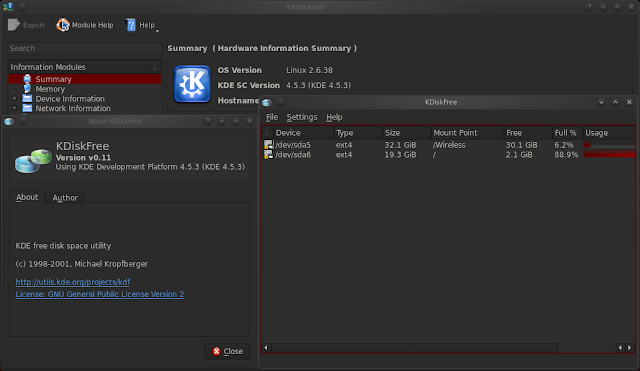640x371 pixels.
Task: Sort KDiskFree list by Device column
Action: [x=303, y=133]
